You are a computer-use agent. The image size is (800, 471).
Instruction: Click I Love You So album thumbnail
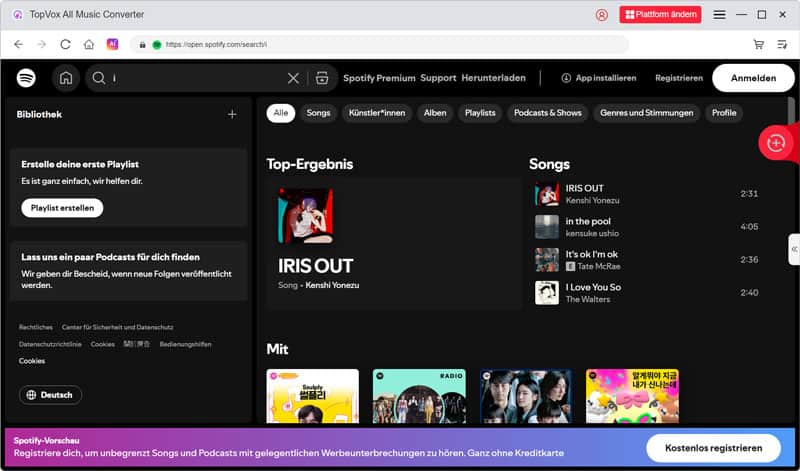point(547,293)
